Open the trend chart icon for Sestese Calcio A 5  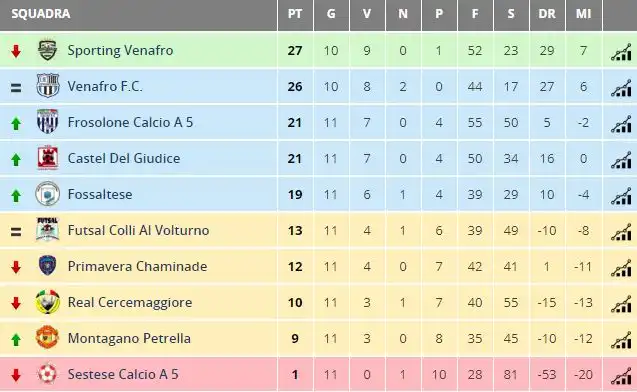pos(621,376)
